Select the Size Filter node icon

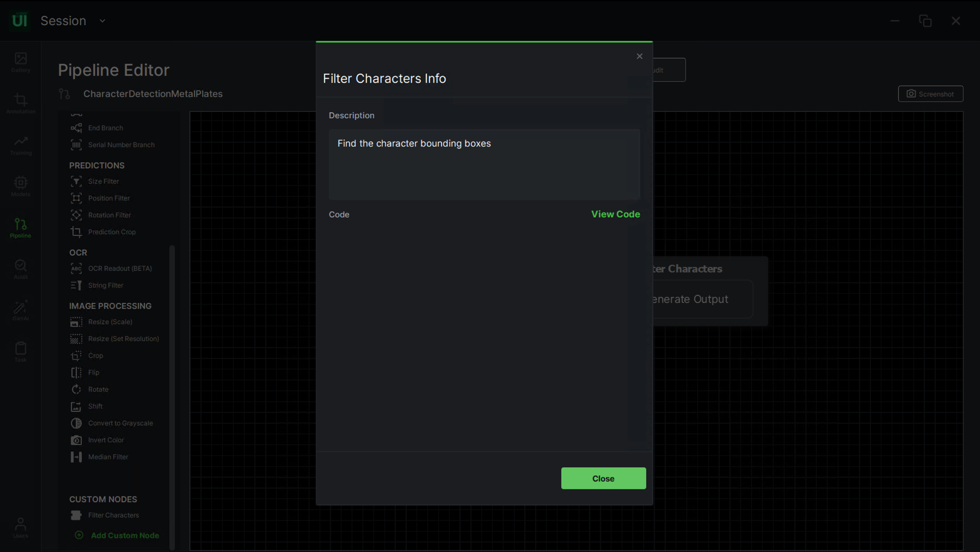click(x=76, y=181)
